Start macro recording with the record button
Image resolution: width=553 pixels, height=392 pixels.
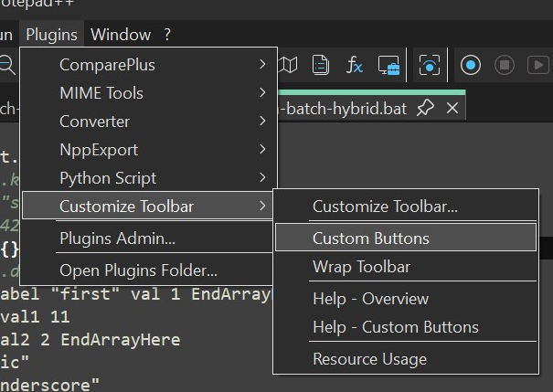click(x=471, y=65)
